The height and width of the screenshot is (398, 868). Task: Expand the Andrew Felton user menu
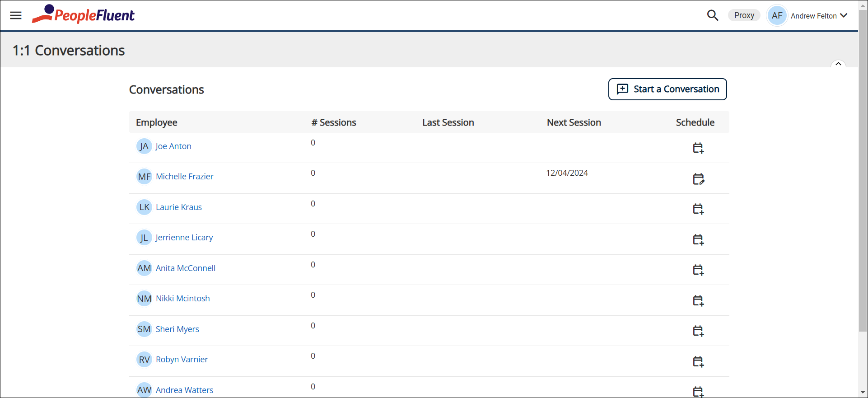pos(843,16)
